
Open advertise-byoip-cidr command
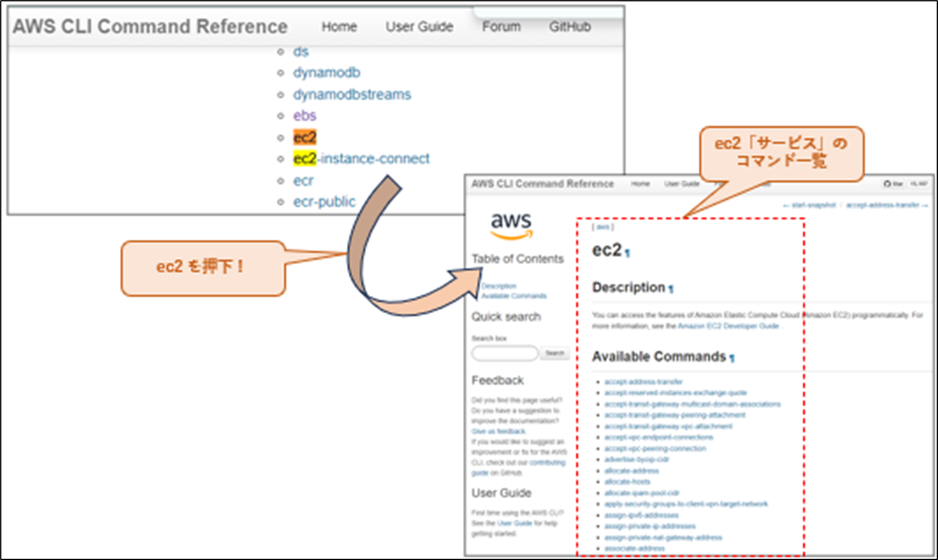[x=637, y=459]
